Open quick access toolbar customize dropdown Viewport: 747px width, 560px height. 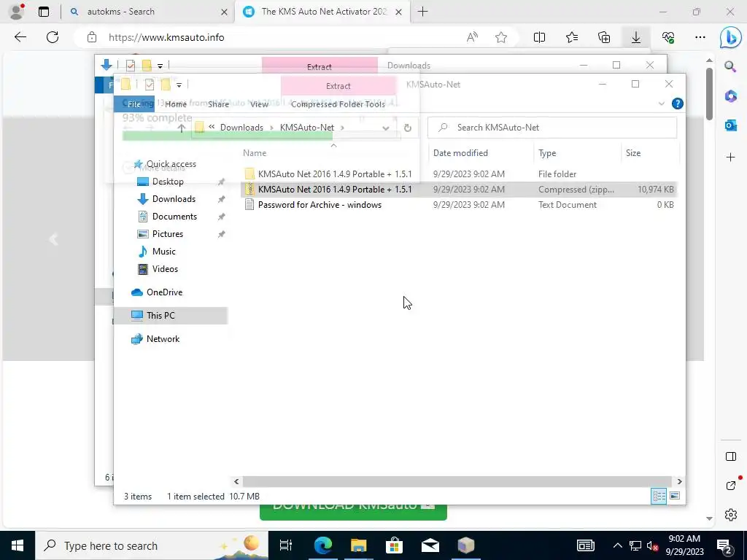(179, 85)
